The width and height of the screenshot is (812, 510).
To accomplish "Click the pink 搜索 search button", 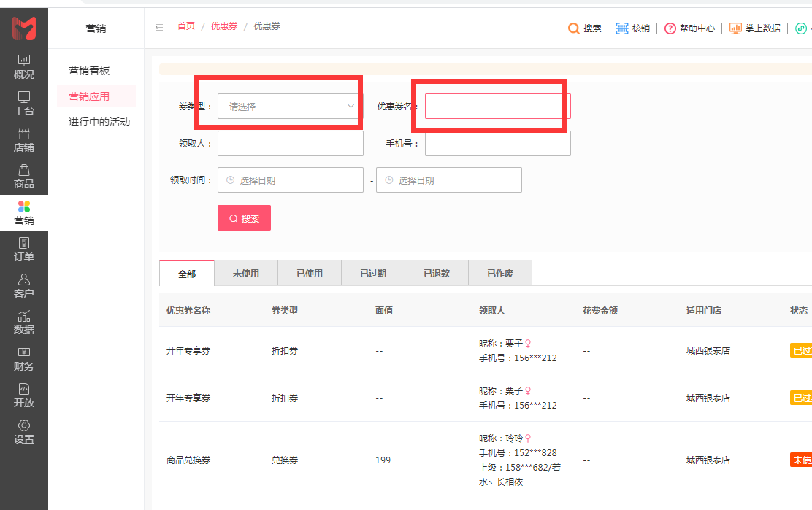I will point(244,217).
